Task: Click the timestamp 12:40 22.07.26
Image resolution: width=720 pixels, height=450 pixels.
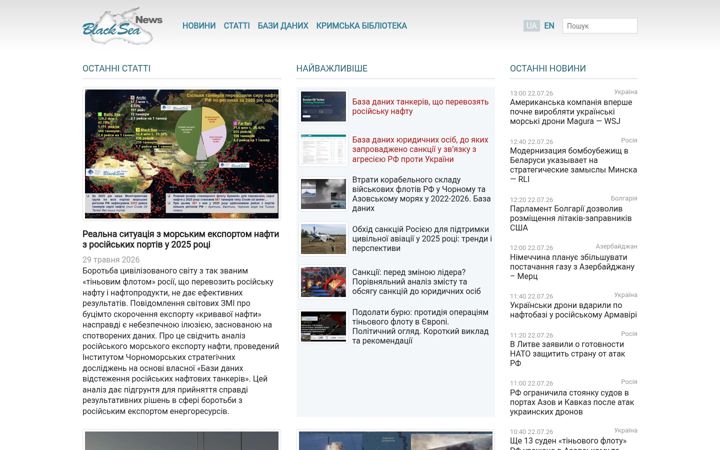Action: [x=531, y=141]
